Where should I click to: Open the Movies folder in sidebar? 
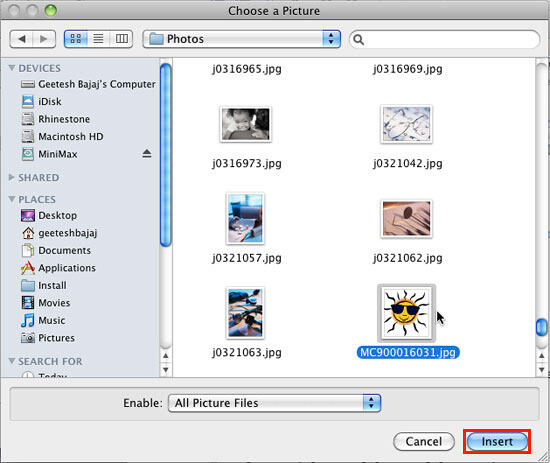pos(46,303)
